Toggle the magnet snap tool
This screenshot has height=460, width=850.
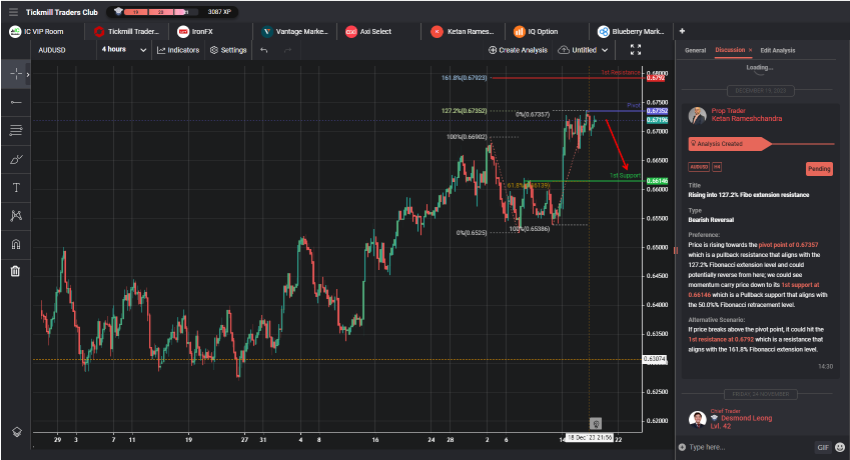click(16, 244)
